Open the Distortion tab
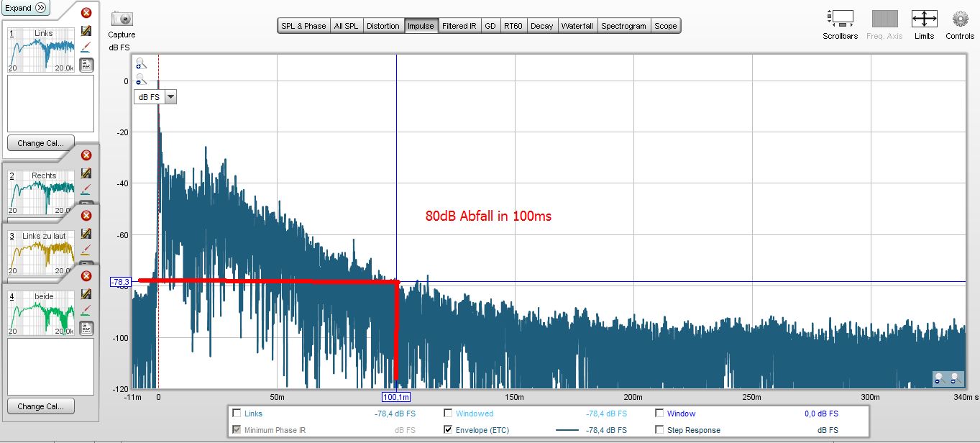The image size is (980, 443). 383,26
